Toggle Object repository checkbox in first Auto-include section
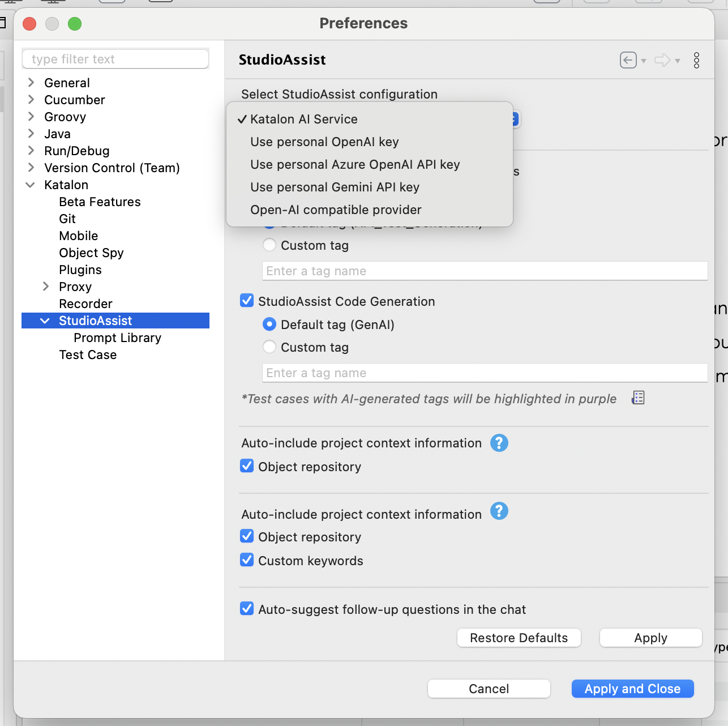 pos(247,466)
